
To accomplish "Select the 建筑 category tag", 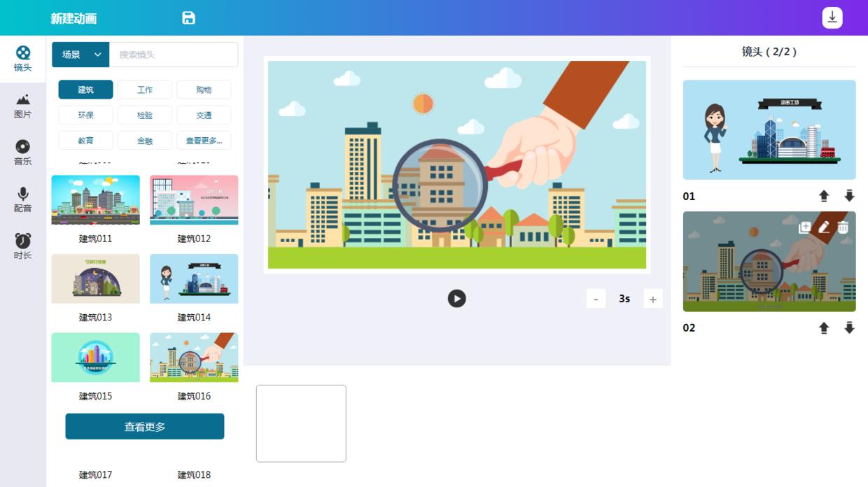I will click(x=85, y=90).
